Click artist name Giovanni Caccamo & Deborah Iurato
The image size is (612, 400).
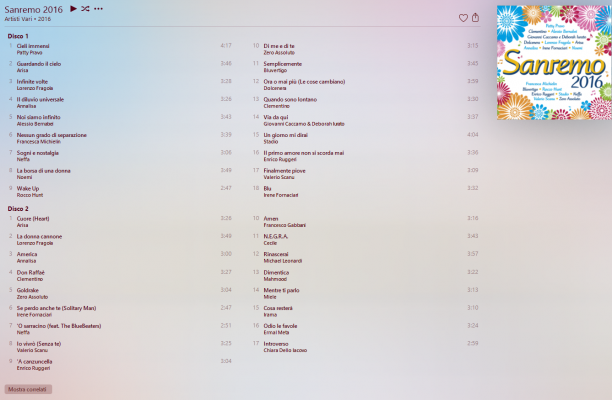304,124
